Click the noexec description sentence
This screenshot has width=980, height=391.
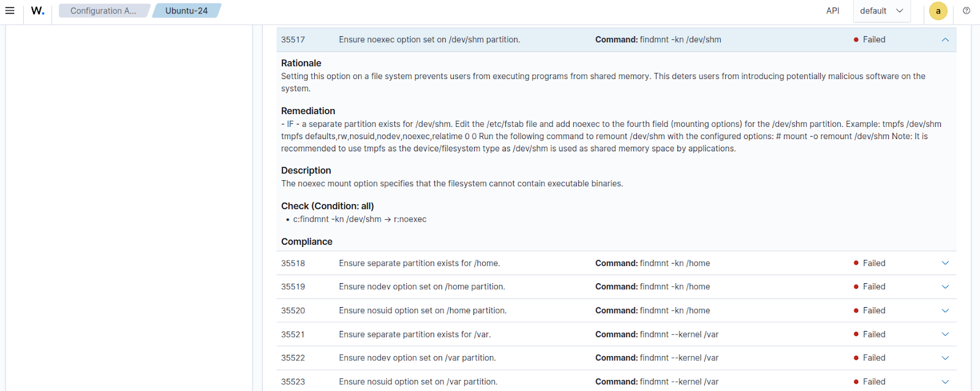point(452,184)
